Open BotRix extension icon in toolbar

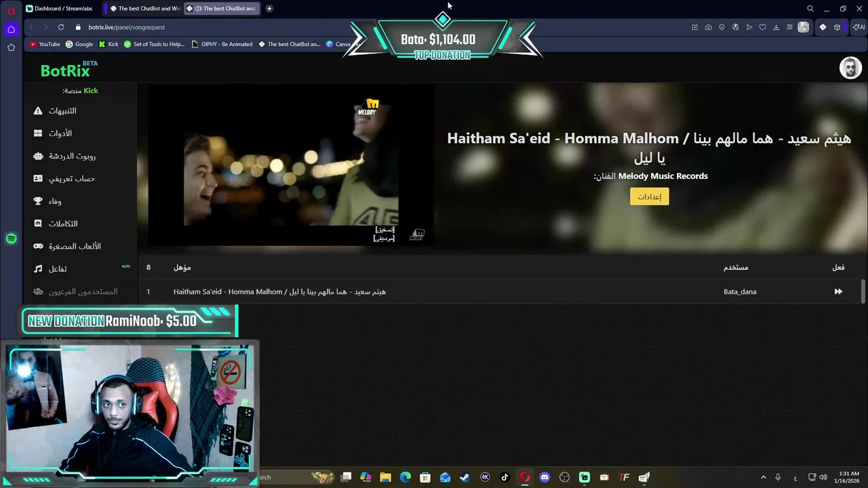pyautogui.click(x=823, y=27)
